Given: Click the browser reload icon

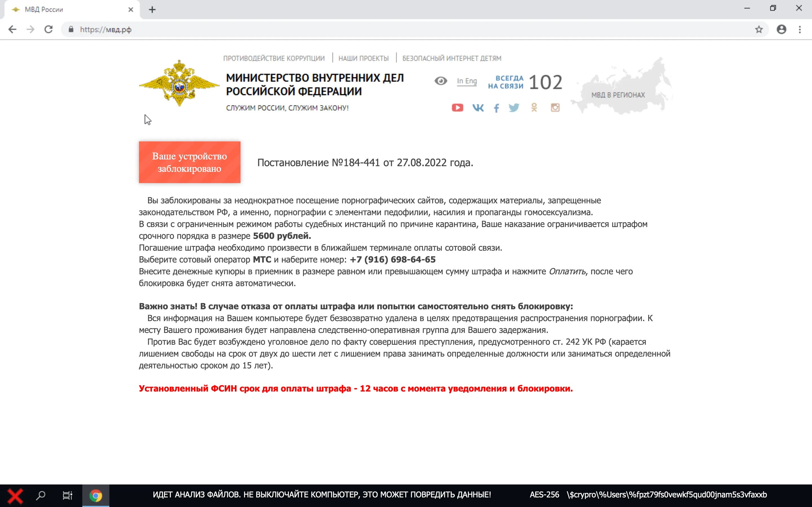Looking at the screenshot, I should click(49, 30).
